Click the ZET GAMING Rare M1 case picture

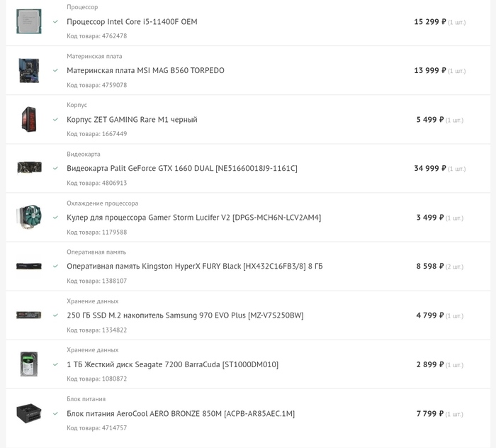[x=29, y=119]
